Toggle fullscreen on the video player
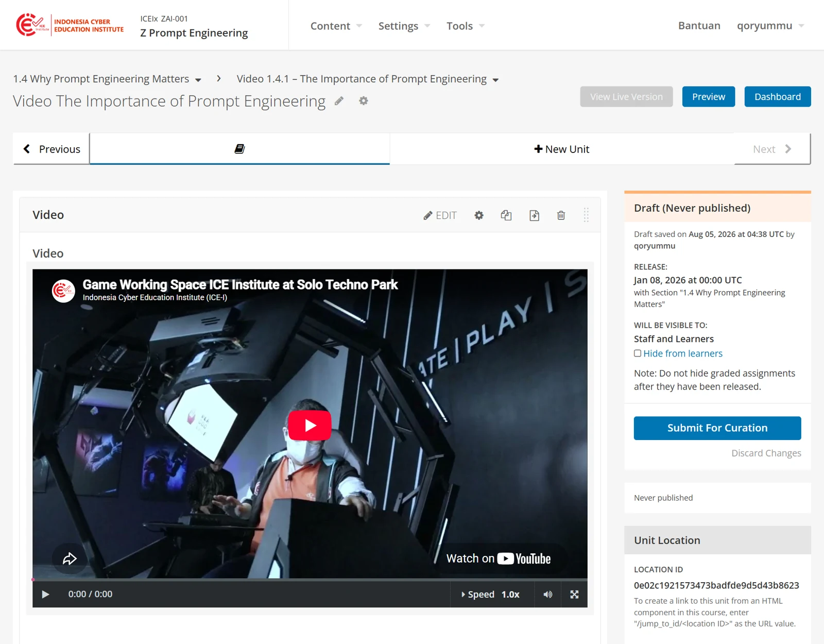Screen dimensions: 824x644 574,595
